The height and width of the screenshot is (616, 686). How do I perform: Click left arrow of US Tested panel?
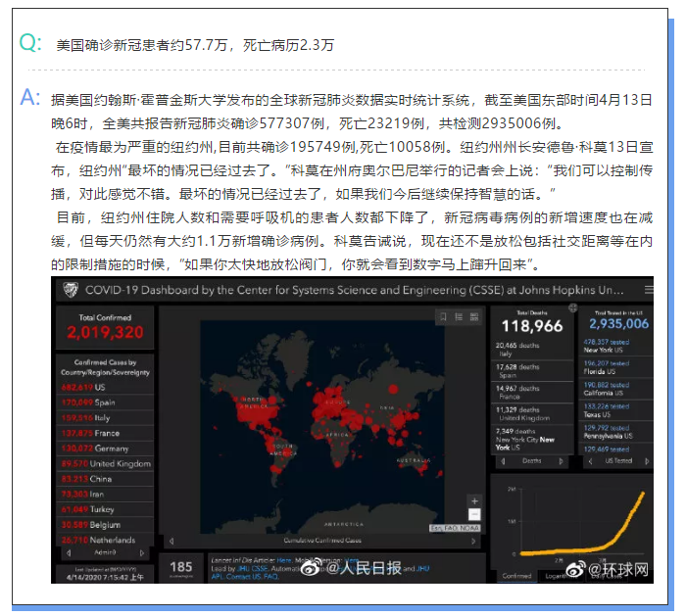591,461
